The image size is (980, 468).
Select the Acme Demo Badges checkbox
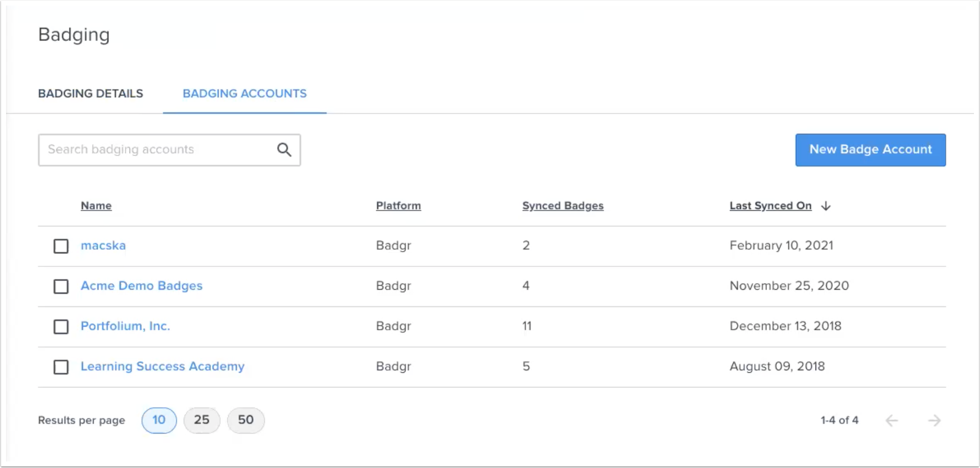[61, 287]
